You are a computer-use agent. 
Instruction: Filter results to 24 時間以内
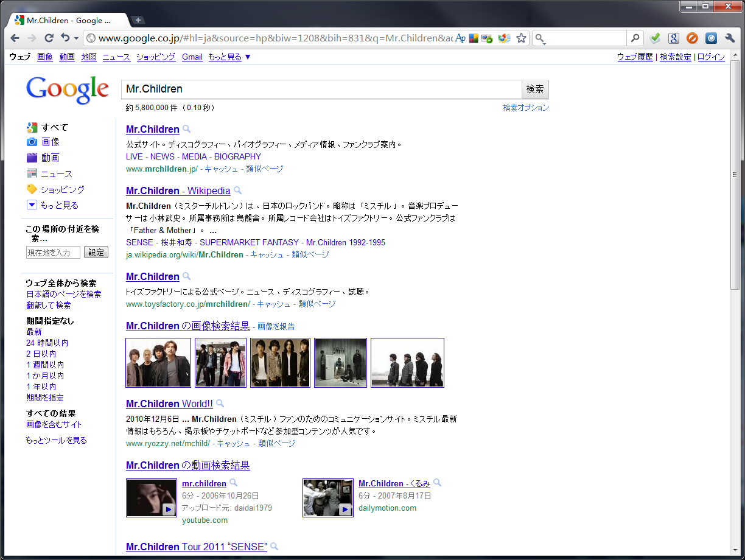47,343
